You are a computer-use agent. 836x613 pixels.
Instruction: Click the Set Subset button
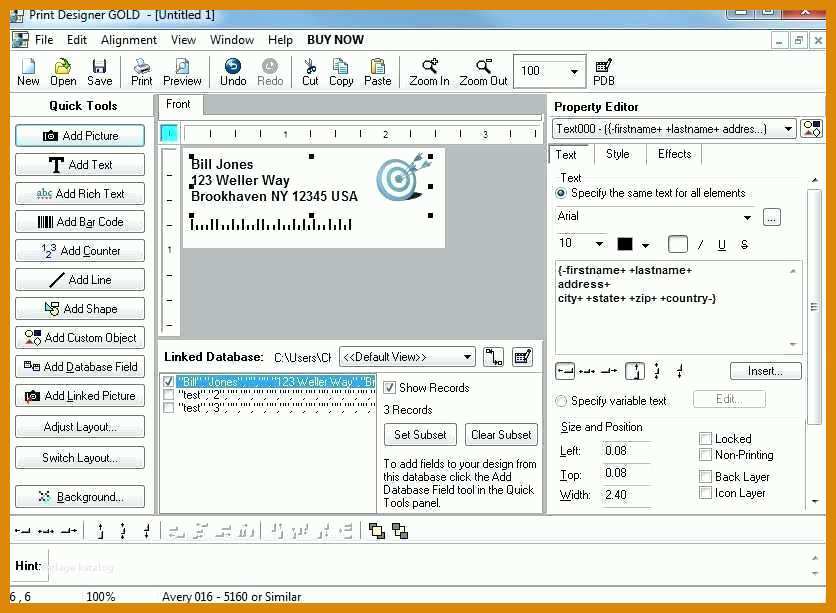coord(420,435)
